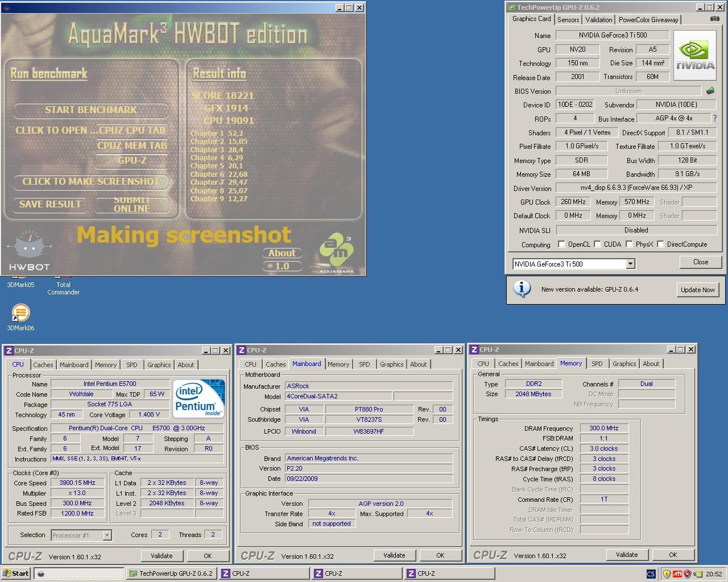Open Graphics tab in memory CPU-Z window
This screenshot has width=728, height=582.
624,364
